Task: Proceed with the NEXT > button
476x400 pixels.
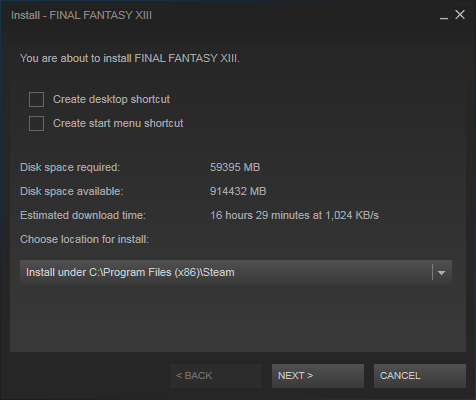Action: pyautogui.click(x=318, y=376)
